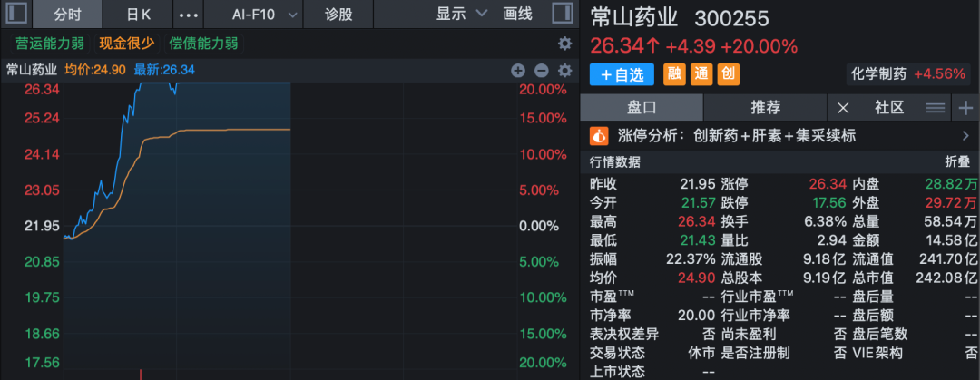The image size is (980, 380).
Task: Click 内盘 value 28.82万
Action: pos(951,184)
